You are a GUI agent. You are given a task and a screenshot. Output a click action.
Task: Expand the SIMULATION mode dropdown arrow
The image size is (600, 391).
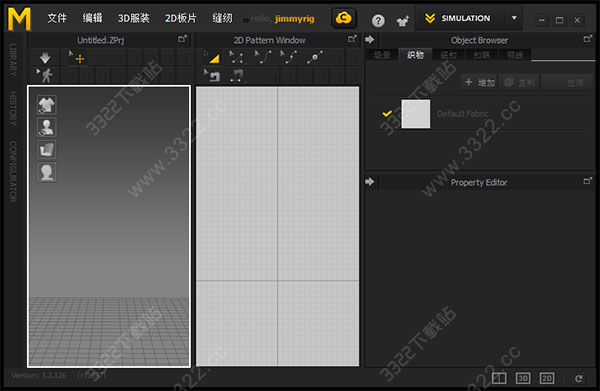point(514,18)
